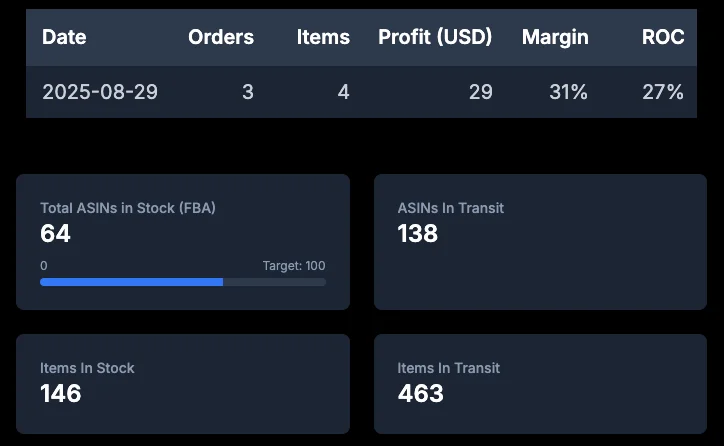This screenshot has width=724, height=446.
Task: Open the Items In Transit card
Action: (540, 384)
